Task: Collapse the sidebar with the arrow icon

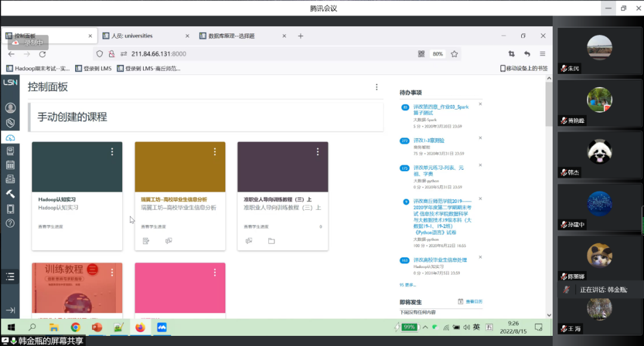Action: [10, 310]
